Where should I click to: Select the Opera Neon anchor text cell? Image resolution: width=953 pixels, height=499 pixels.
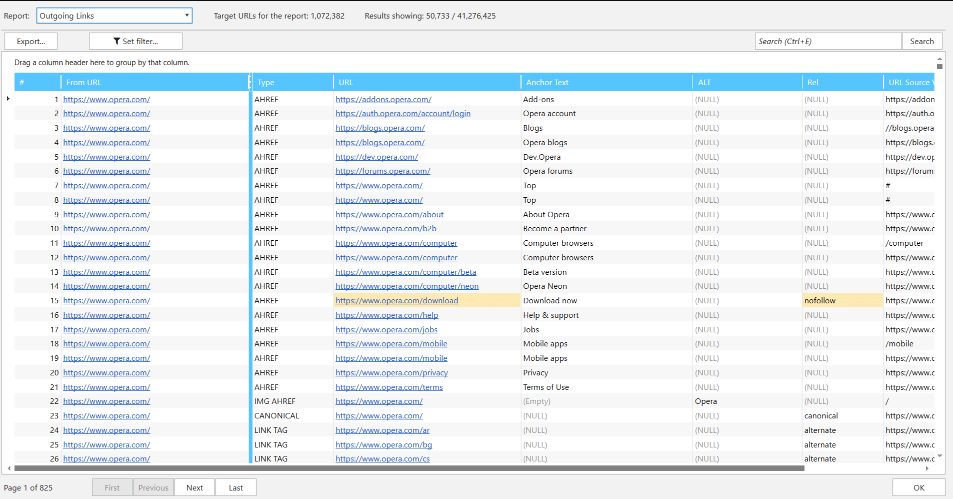[x=607, y=286]
